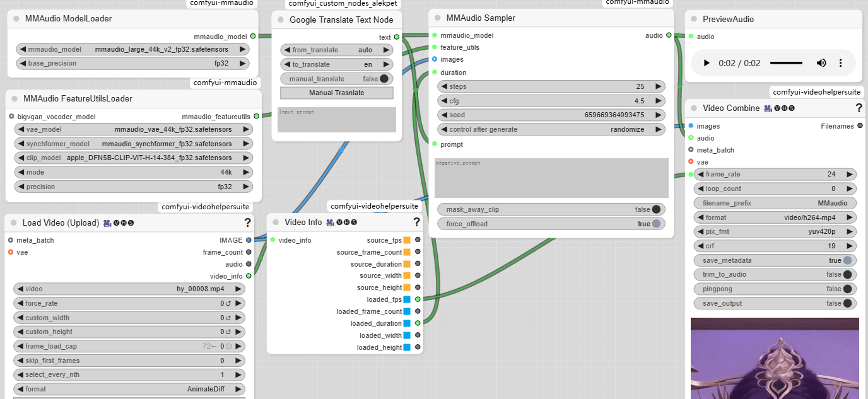The width and height of the screenshot is (868, 399).
Task: Click the video preview thumbnail in Video Combine
Action: tap(775, 358)
